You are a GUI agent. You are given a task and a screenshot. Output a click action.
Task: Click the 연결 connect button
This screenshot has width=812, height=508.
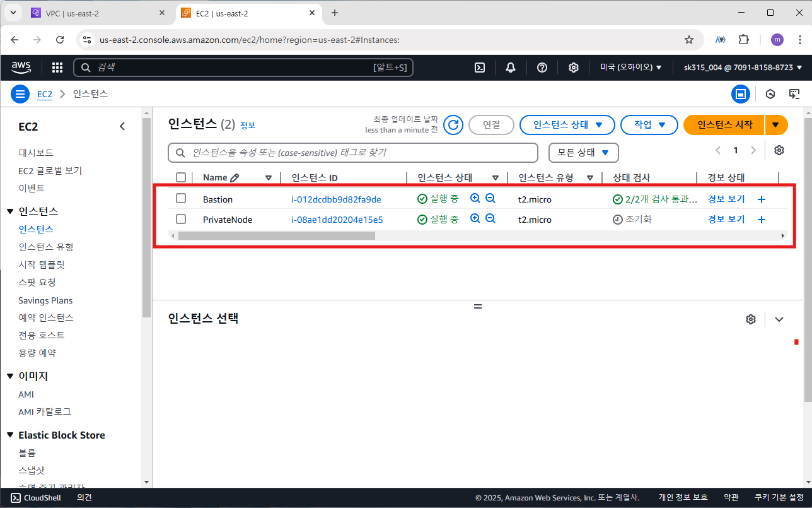(x=491, y=125)
